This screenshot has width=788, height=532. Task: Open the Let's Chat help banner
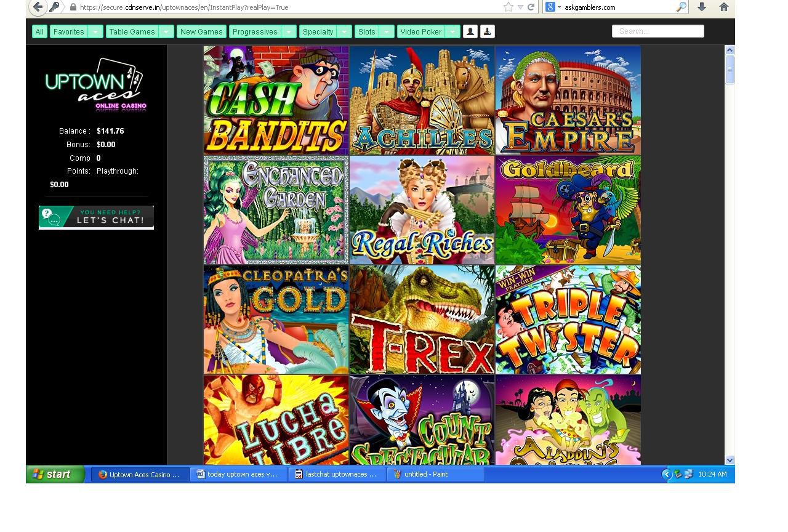coord(96,217)
